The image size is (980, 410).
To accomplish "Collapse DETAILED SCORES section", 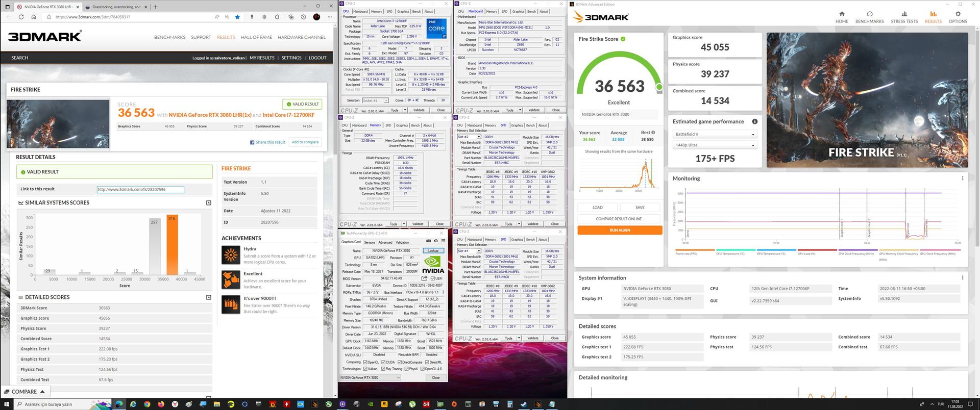I will 208,297.
